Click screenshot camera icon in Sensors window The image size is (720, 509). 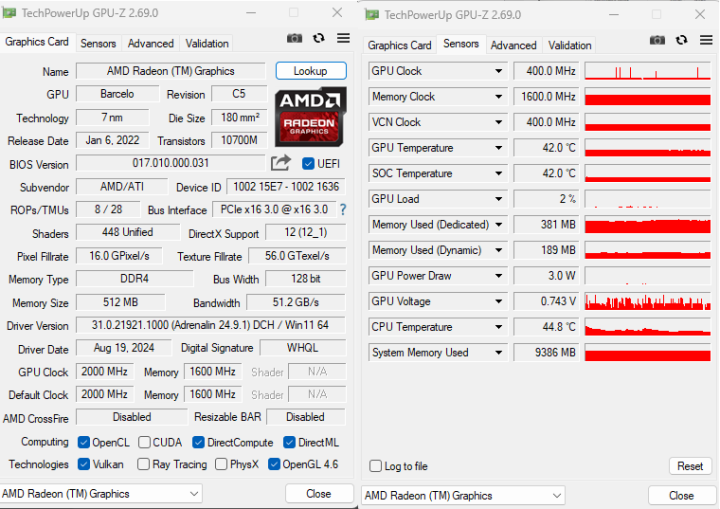click(x=657, y=40)
